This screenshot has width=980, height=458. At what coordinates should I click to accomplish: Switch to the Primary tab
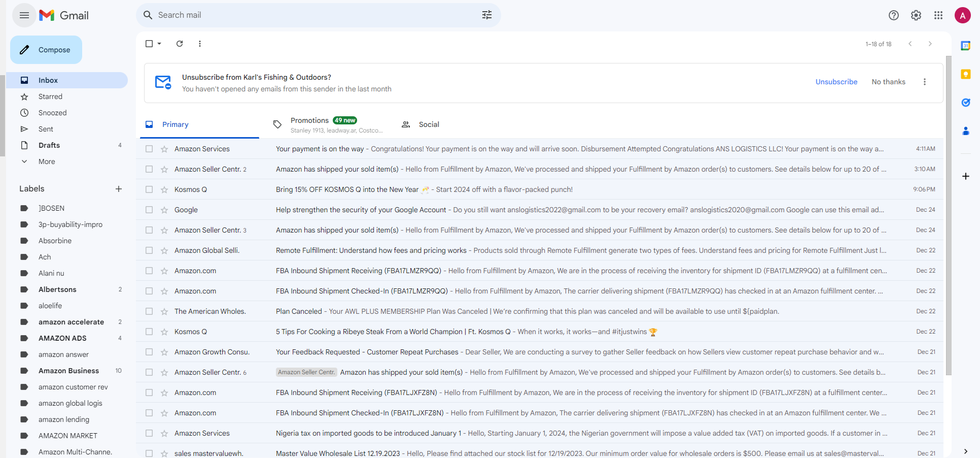coord(199,124)
